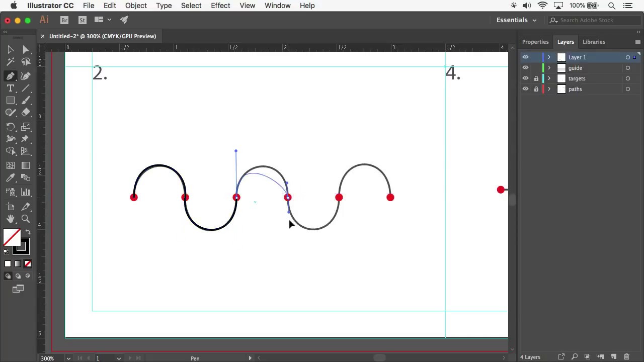Select the Selection tool arrow
Screen dimensions: 644x362
[11, 50]
